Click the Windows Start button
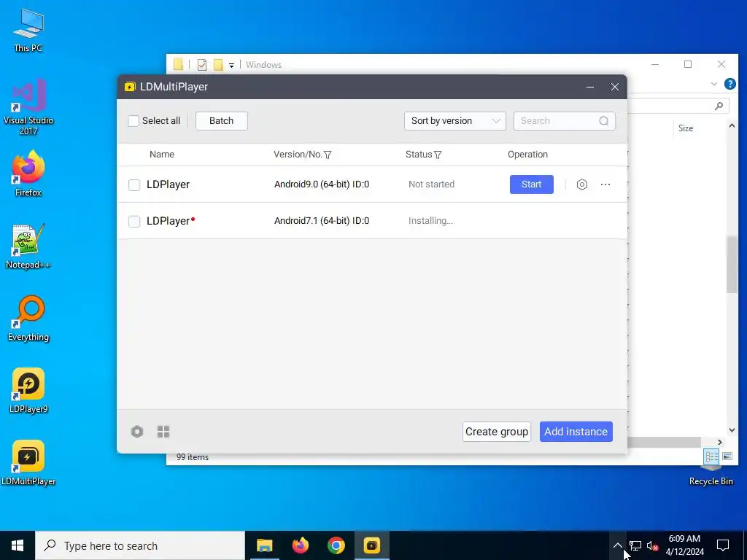747x560 pixels. coord(18,545)
